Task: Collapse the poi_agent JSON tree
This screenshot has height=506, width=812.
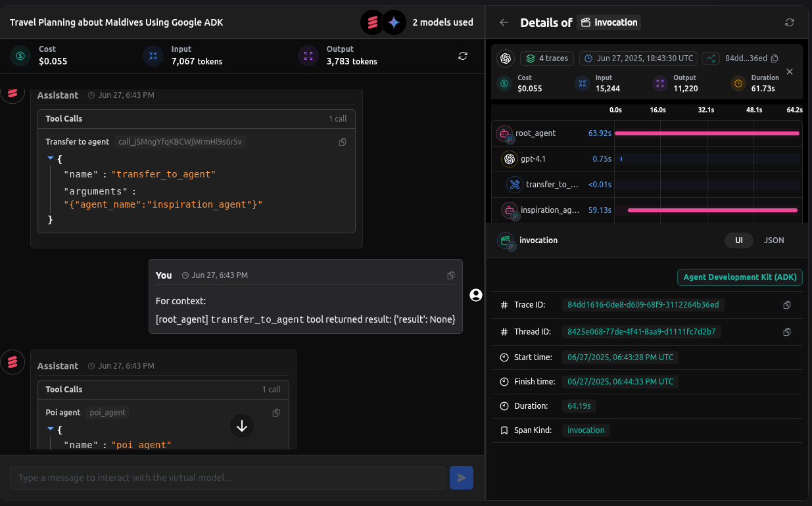Action: pyautogui.click(x=51, y=429)
